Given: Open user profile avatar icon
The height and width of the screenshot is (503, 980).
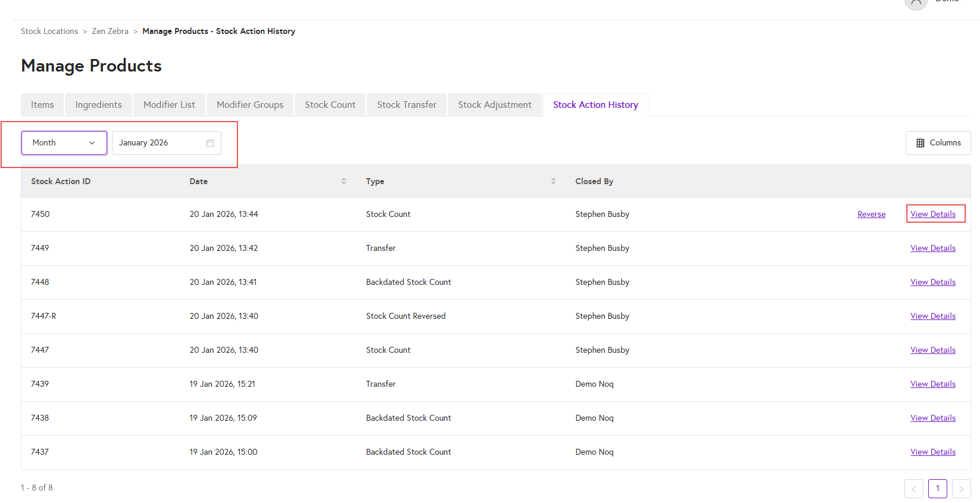Looking at the screenshot, I should click(916, 3).
